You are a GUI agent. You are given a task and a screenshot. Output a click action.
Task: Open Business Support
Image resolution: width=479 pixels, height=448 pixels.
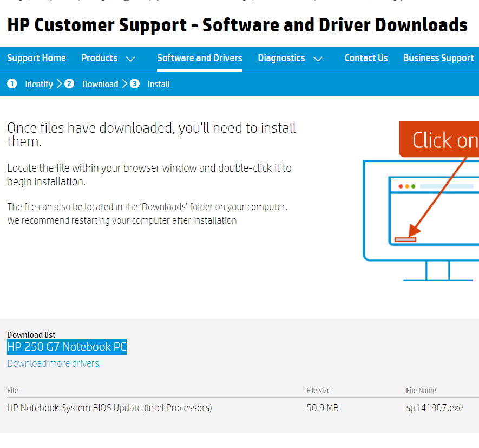(x=438, y=58)
